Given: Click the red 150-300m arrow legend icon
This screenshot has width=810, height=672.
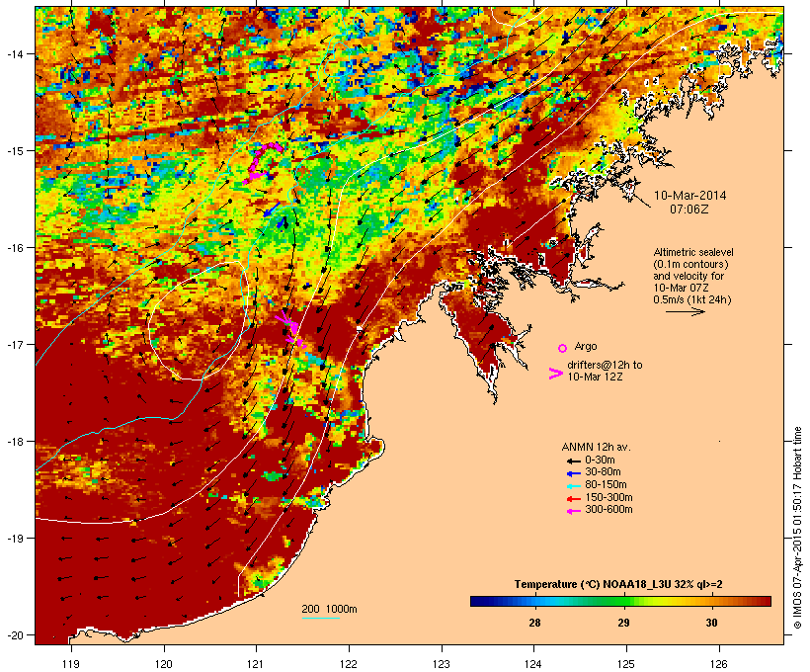Looking at the screenshot, I should [573, 498].
